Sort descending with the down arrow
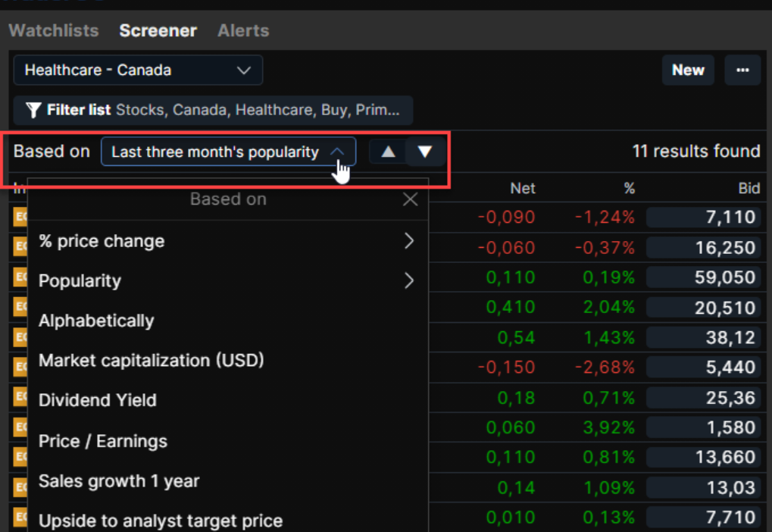772x532 pixels. [425, 152]
